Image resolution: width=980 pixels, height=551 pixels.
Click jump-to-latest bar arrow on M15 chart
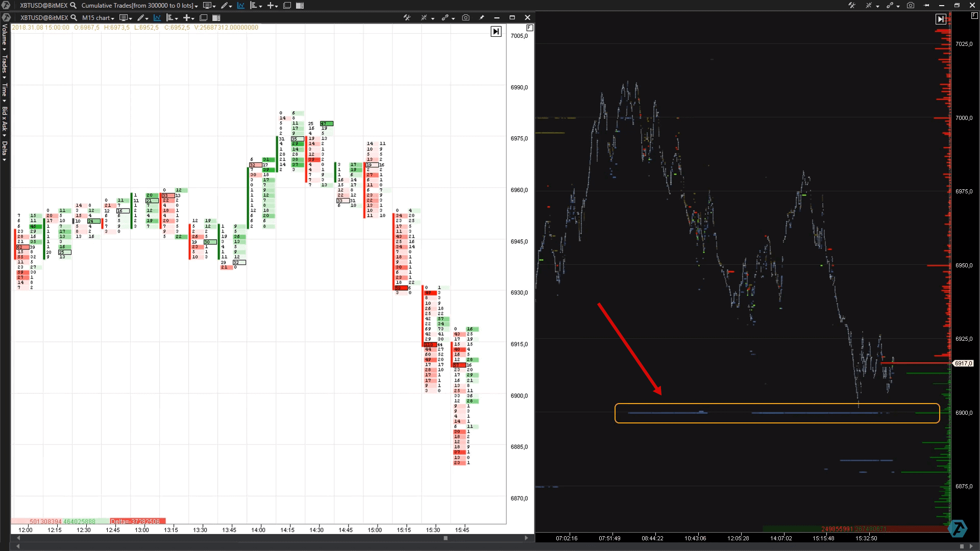tap(496, 32)
